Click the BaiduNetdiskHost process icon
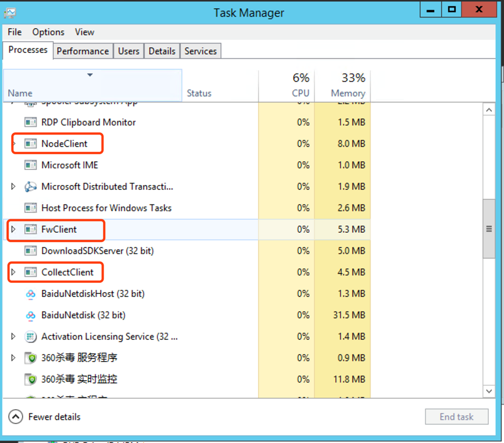504x443 pixels. [x=31, y=294]
